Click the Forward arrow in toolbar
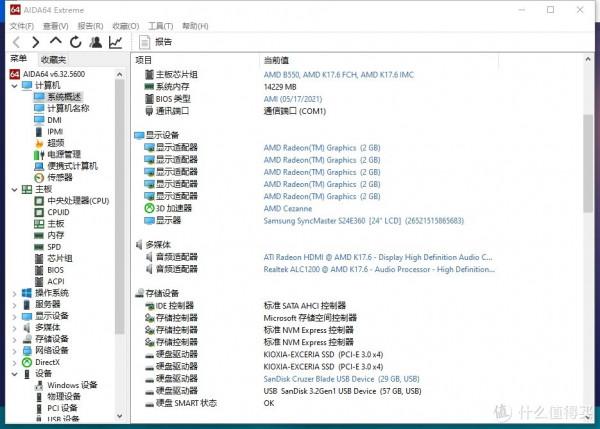Screen dimensions: 600x429 pos(35,42)
